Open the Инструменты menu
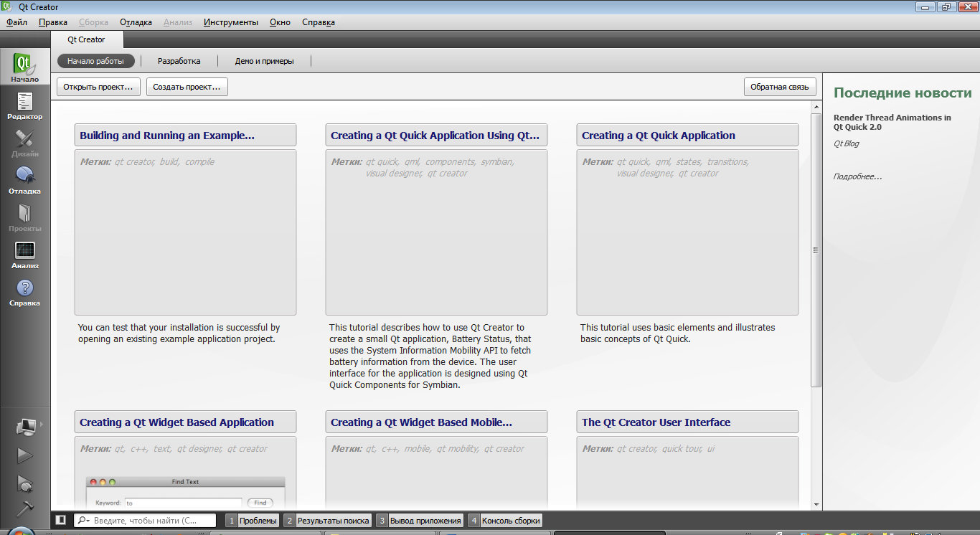 [x=230, y=22]
